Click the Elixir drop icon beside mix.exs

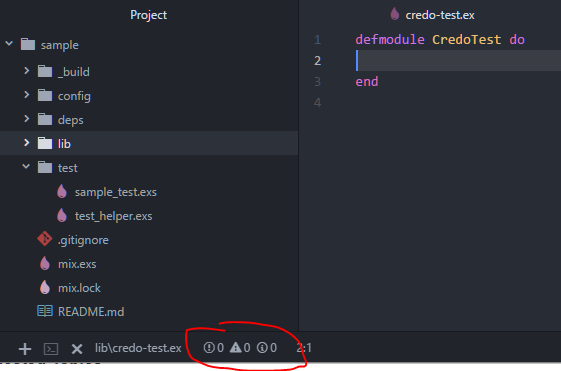(x=45, y=263)
